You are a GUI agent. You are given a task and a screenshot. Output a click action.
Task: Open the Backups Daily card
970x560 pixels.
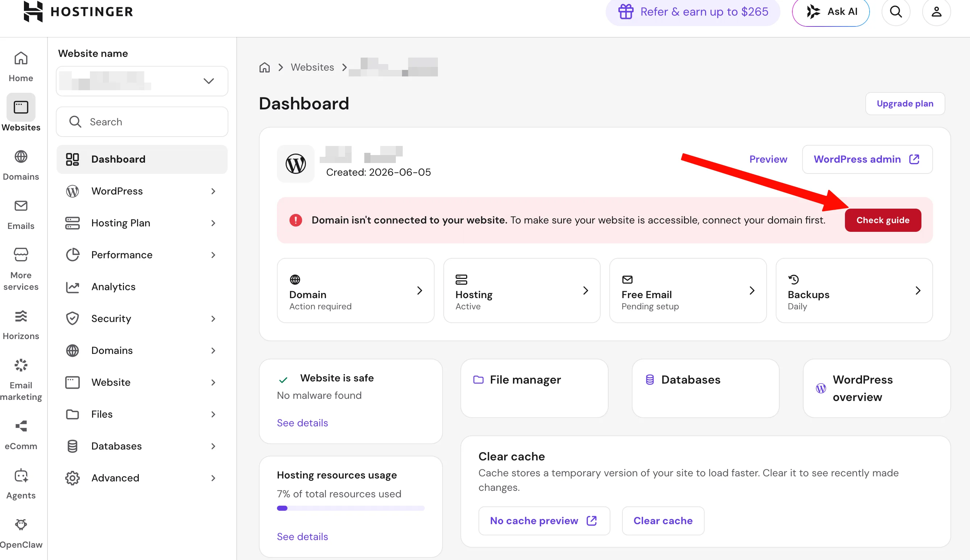coord(854,291)
